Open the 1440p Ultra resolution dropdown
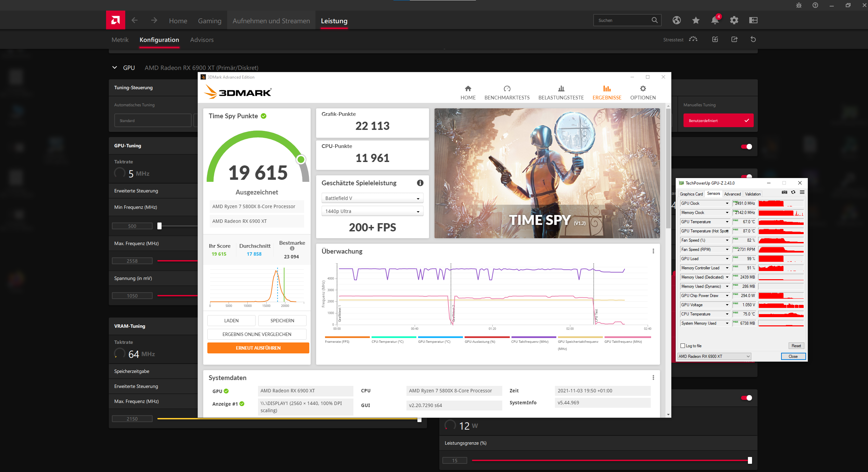Viewport: 868px width, 472px height. tap(372, 211)
